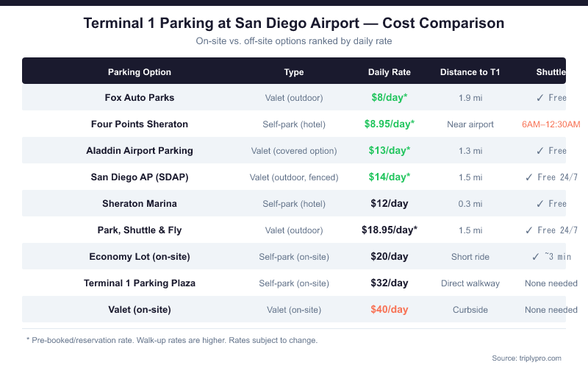The height and width of the screenshot is (368, 588).
Task: Click the pre-booked reservation rate footnote
Action: tap(171, 340)
